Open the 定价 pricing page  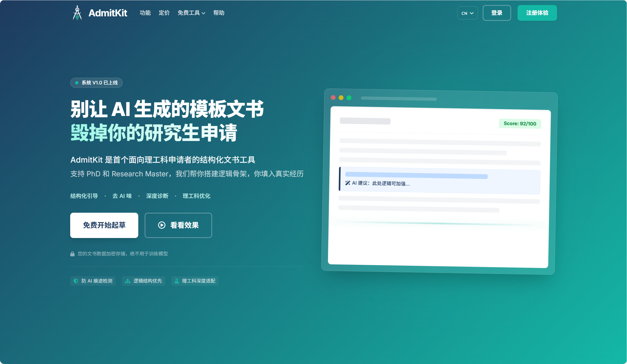[164, 13]
